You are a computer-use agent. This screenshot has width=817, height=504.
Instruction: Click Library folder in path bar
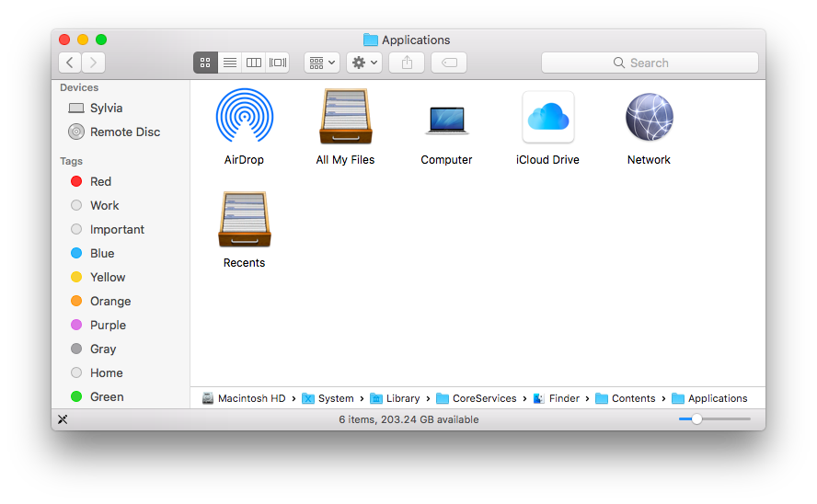395,398
